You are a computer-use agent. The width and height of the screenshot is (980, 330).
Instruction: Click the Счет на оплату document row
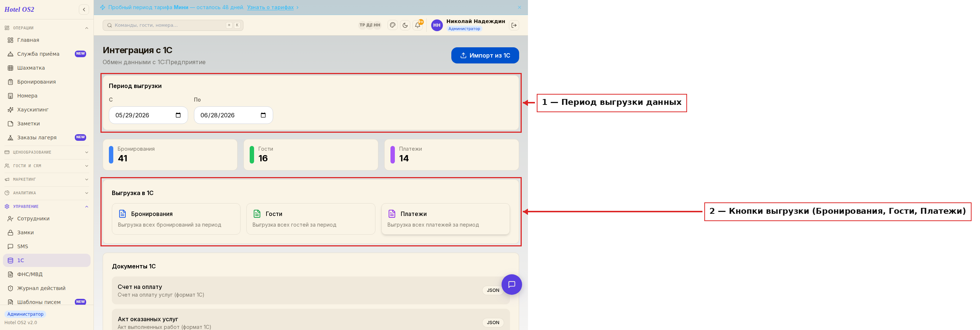click(311, 290)
